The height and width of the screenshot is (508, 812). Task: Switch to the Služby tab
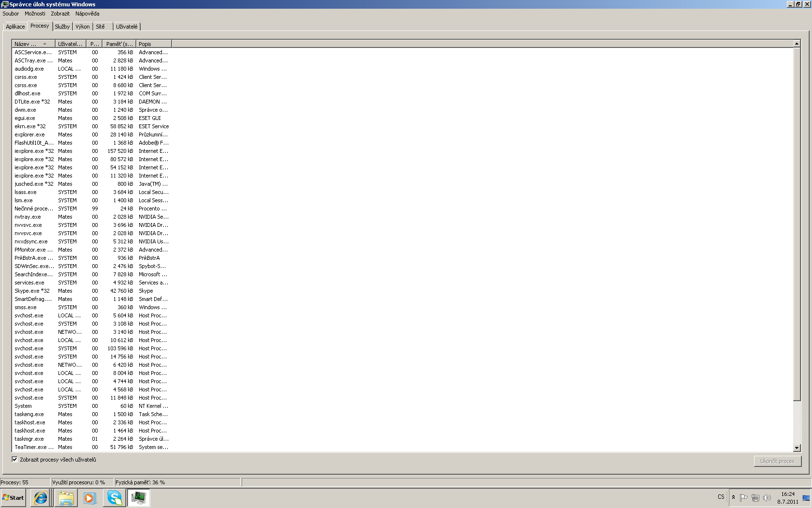click(x=62, y=27)
